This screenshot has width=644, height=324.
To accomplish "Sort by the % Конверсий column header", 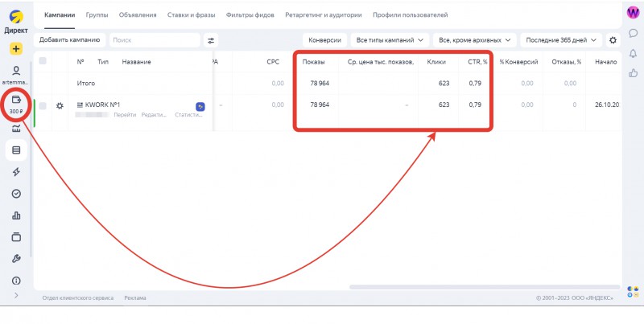I will 518,62.
